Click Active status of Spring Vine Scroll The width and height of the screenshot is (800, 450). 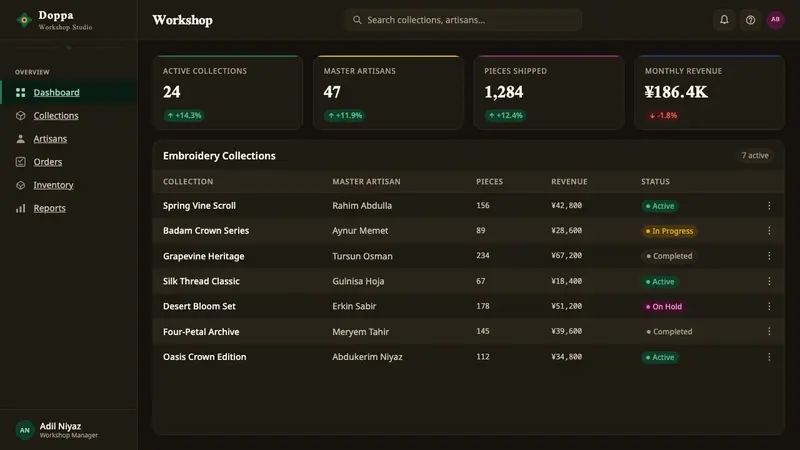point(660,206)
